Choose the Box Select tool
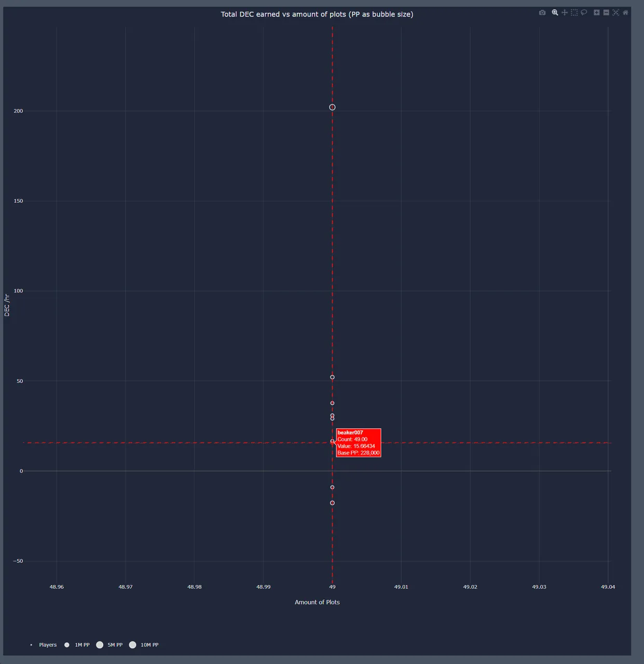 pos(574,12)
